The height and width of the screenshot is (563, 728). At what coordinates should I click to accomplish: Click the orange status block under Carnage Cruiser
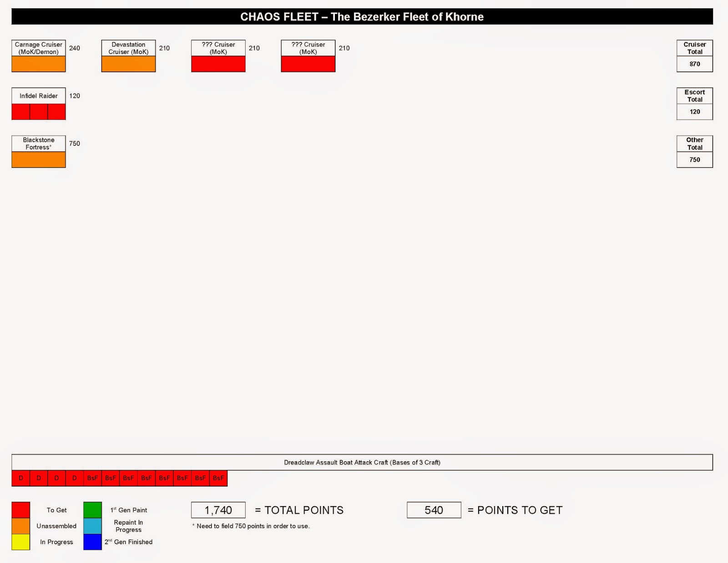pos(39,64)
